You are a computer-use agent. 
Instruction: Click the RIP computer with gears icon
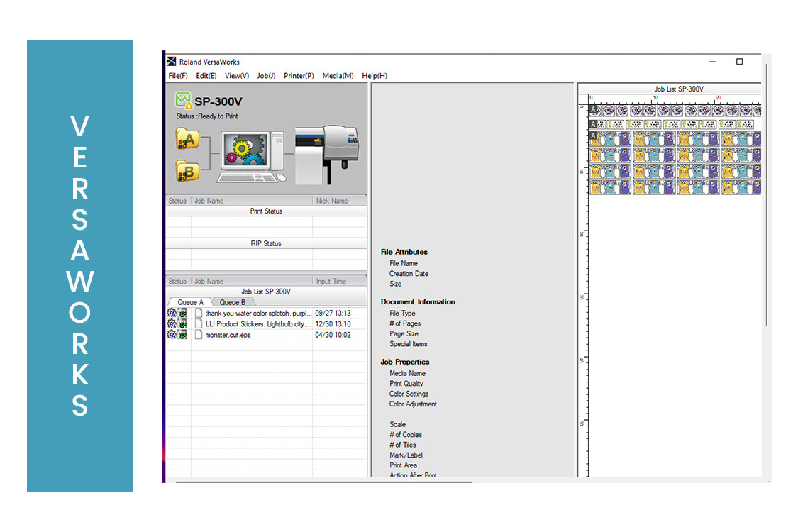[253, 157]
